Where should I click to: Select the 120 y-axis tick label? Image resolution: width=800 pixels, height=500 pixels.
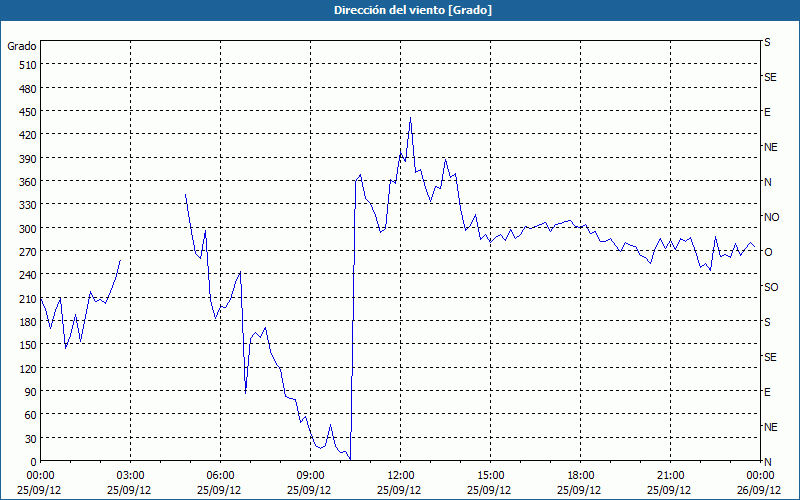(28, 368)
